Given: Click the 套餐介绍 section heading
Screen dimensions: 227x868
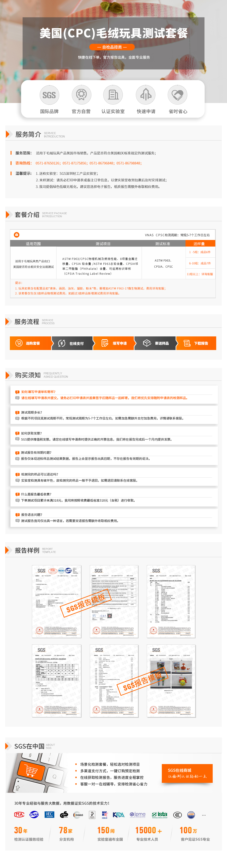Looking at the screenshot, I should [x=27, y=215].
